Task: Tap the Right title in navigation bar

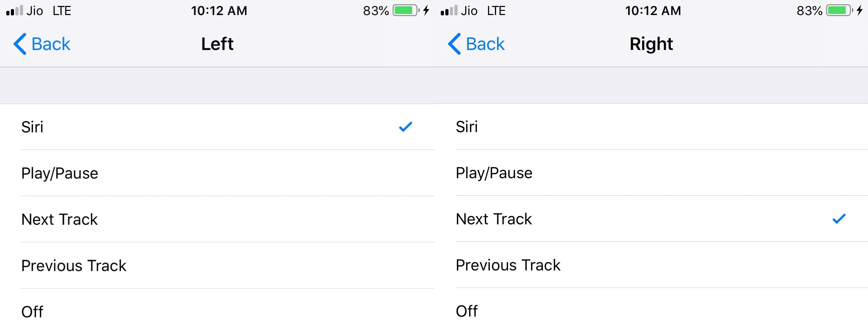Action: 651,44
